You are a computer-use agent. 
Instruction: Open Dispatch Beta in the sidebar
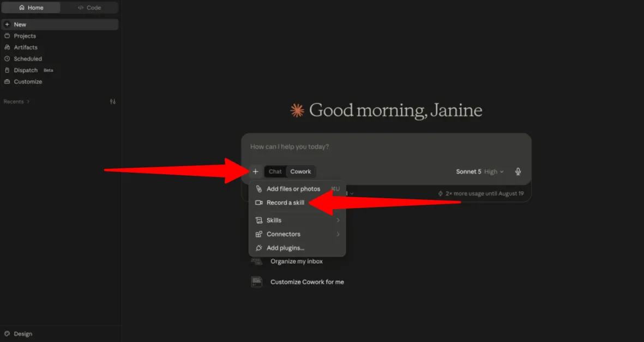point(59,70)
